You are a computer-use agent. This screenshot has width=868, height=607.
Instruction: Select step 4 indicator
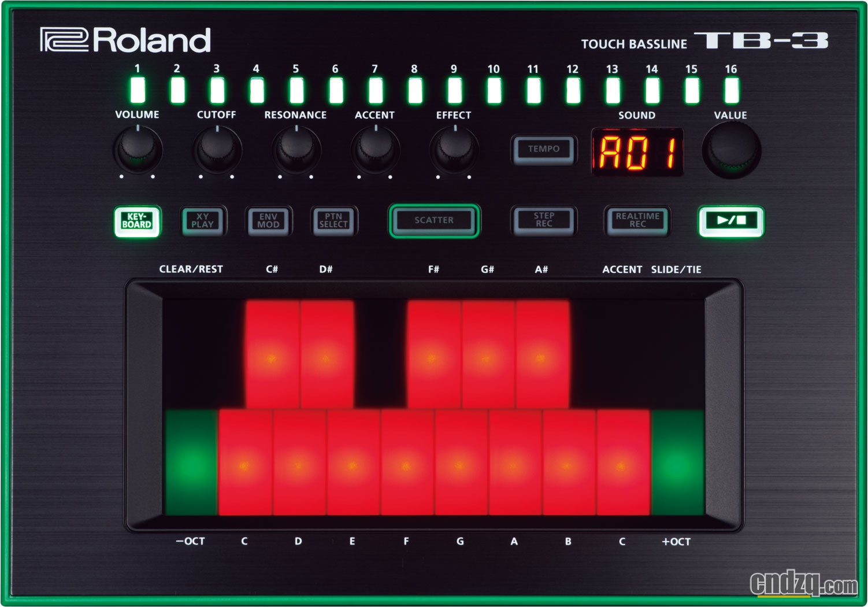(x=257, y=90)
